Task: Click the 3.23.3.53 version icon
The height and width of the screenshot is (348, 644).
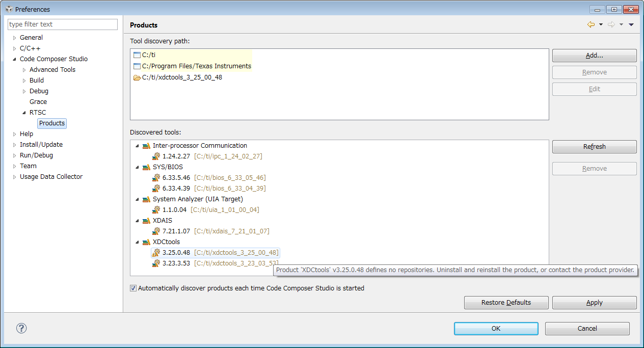Action: [156, 263]
